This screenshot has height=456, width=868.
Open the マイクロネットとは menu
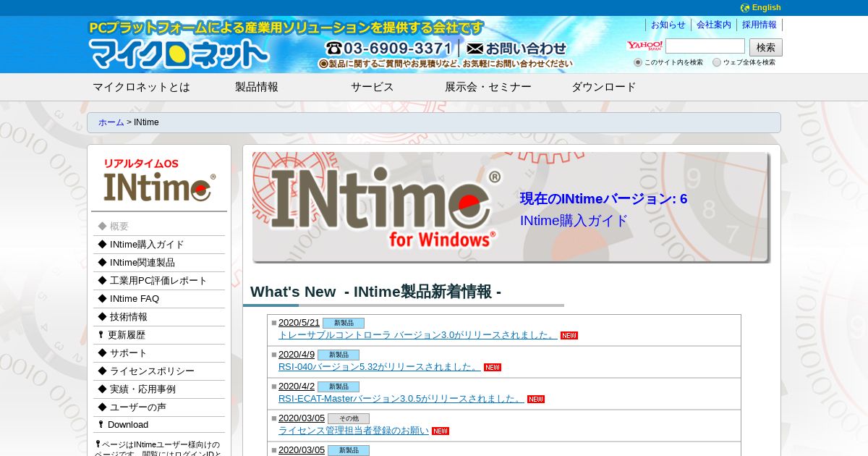(x=141, y=87)
